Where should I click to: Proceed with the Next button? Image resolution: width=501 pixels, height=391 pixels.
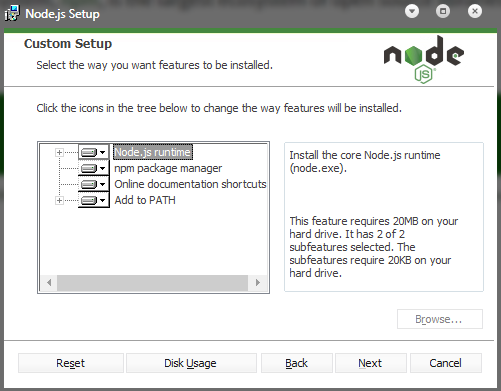pos(370,363)
